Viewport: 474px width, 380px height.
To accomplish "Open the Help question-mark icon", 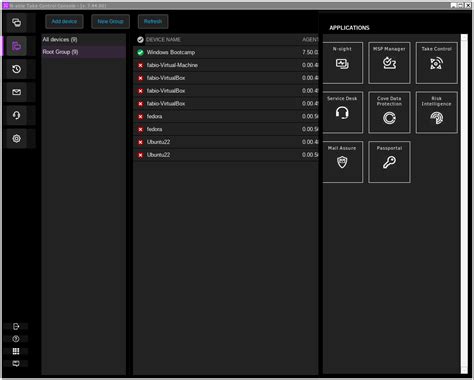I will tap(16, 339).
